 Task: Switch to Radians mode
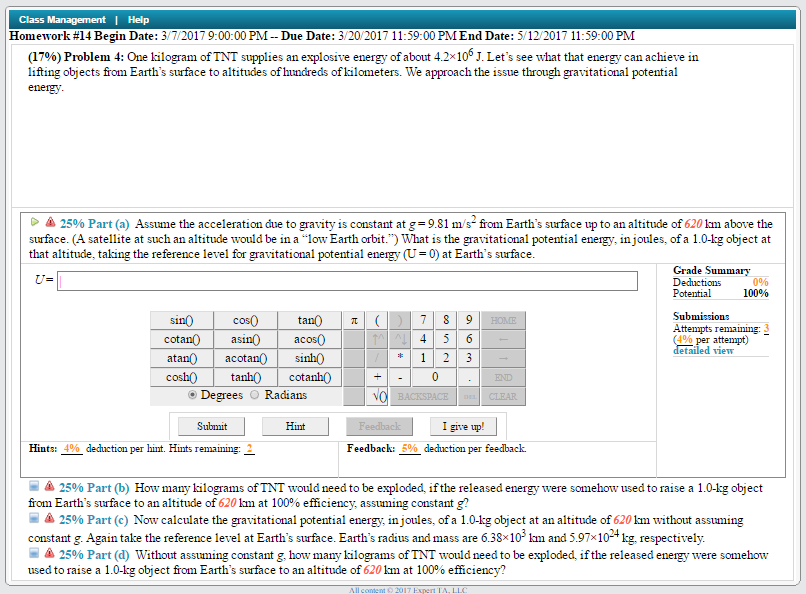[253, 395]
